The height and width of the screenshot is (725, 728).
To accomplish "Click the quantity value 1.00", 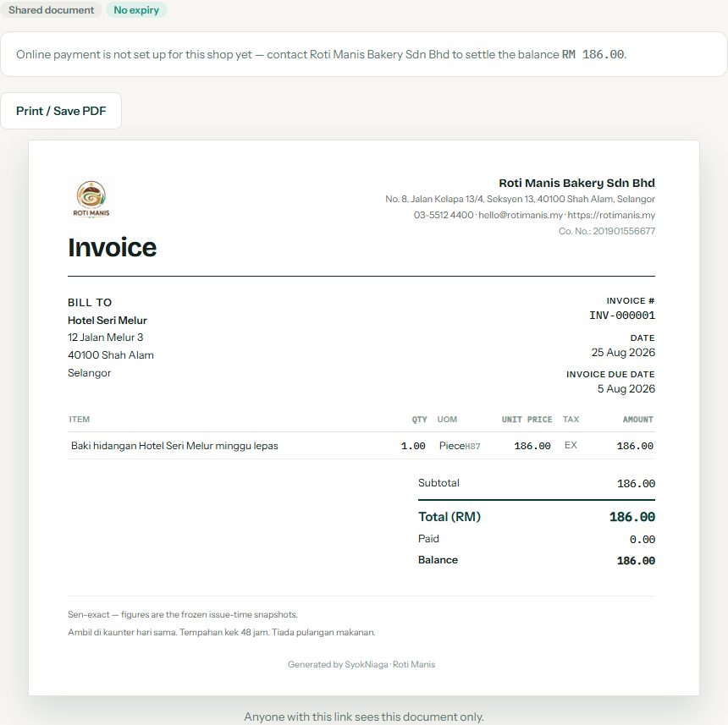I will coord(413,446).
